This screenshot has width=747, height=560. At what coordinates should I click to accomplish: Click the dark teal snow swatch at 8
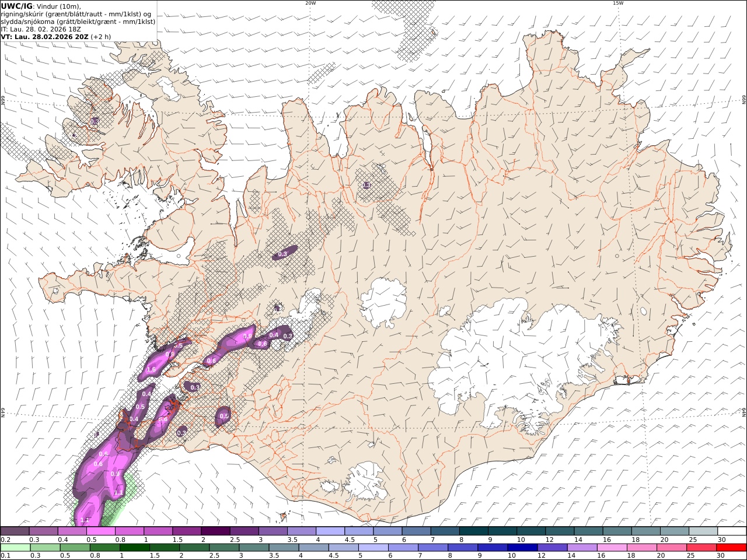point(473,531)
